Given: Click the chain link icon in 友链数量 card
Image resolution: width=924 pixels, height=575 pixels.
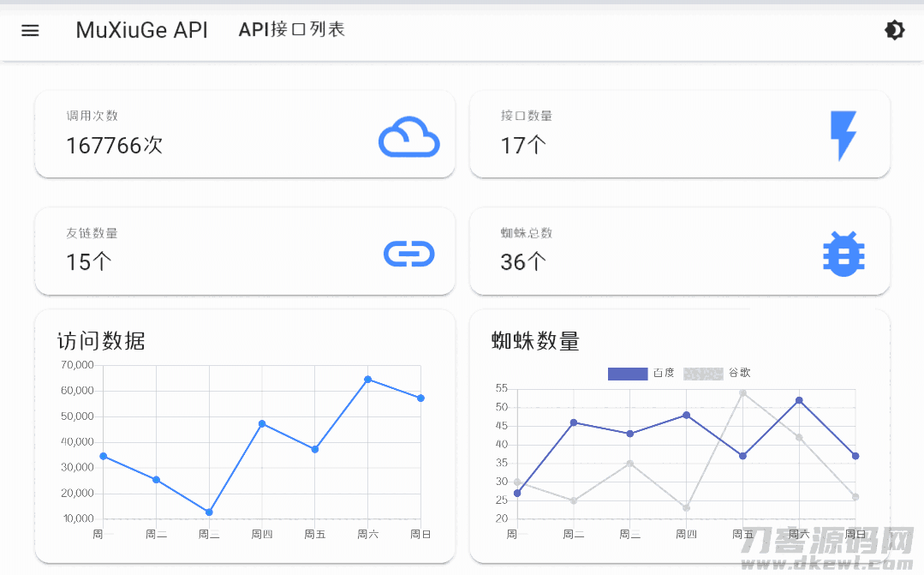Looking at the screenshot, I should point(409,255).
